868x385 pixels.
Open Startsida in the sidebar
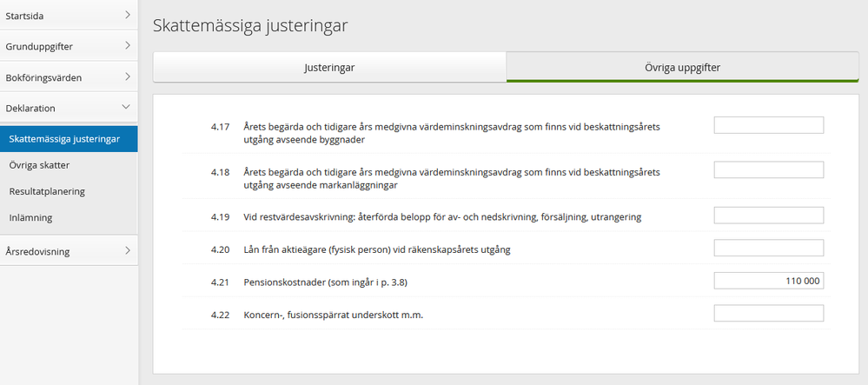click(x=24, y=16)
